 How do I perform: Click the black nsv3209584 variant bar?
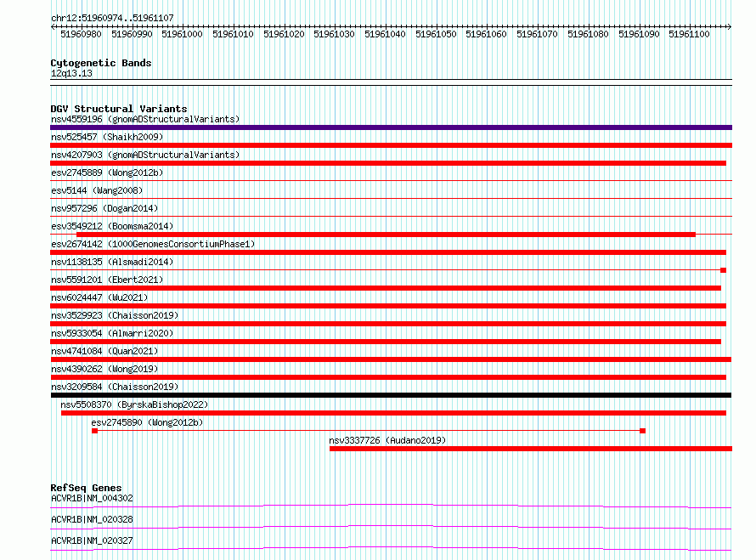point(391,395)
